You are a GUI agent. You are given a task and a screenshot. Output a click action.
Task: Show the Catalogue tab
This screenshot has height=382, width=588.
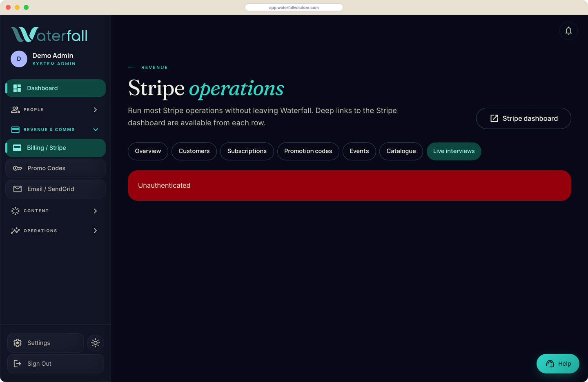pos(401,151)
